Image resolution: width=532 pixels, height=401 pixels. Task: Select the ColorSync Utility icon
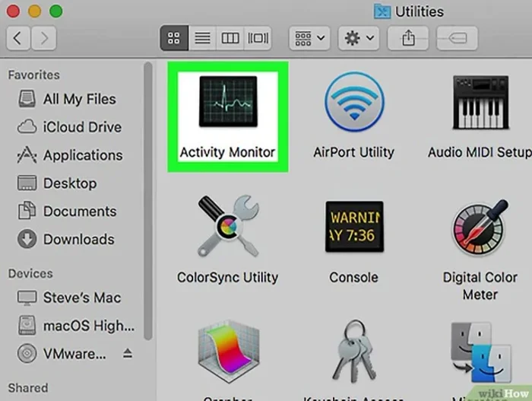pos(228,226)
